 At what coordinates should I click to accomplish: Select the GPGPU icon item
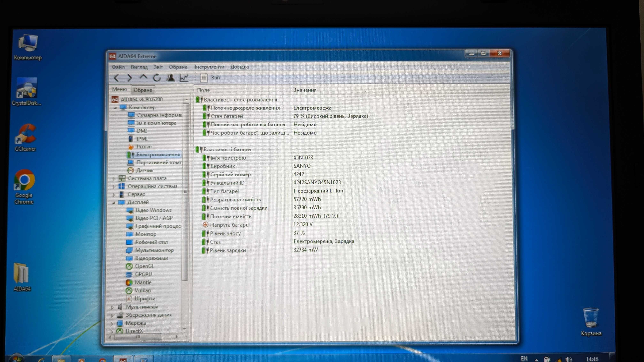129,274
